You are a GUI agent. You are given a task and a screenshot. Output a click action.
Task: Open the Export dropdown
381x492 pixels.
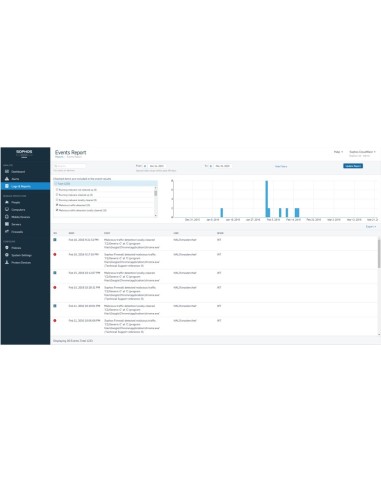point(371,227)
